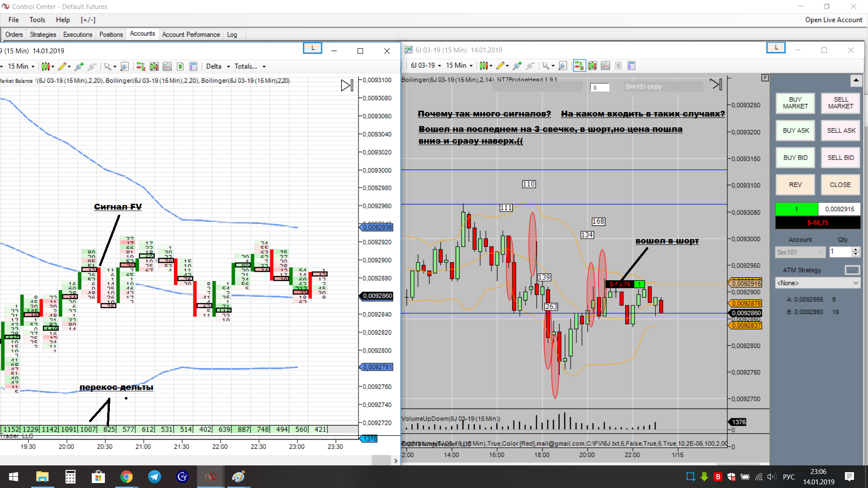Toggle the link button L on right chart
The width and height of the screenshot is (868, 488).
pyautogui.click(x=776, y=47)
